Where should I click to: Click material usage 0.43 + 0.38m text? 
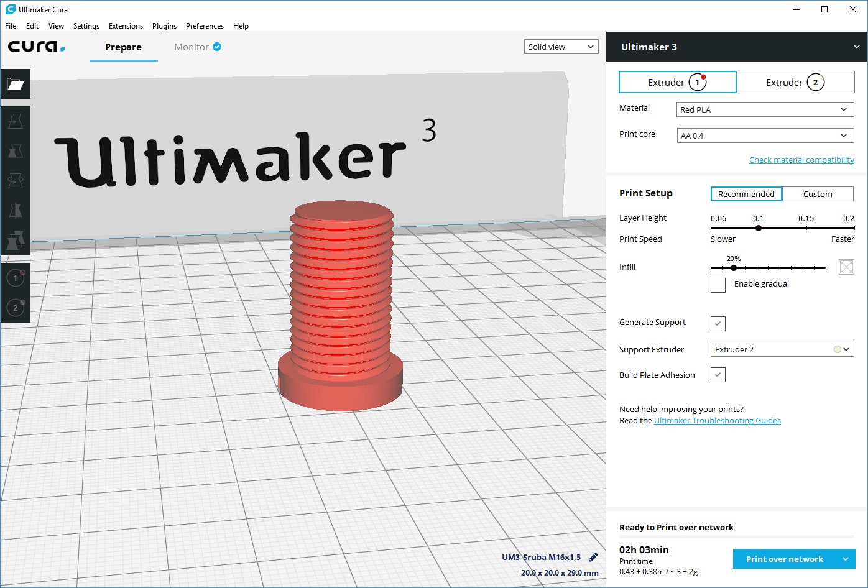(658, 571)
